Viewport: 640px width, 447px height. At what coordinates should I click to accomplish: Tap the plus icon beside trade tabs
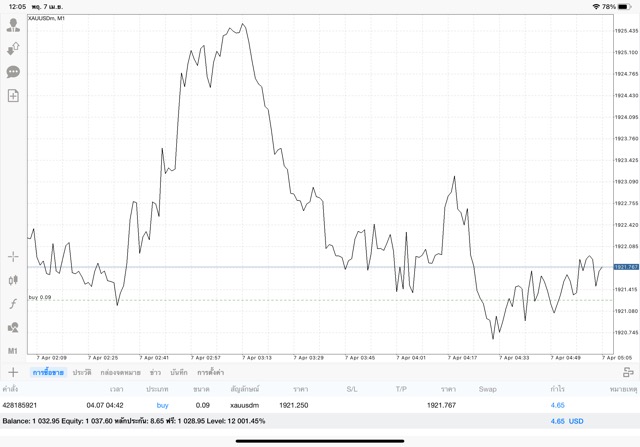coord(13,372)
